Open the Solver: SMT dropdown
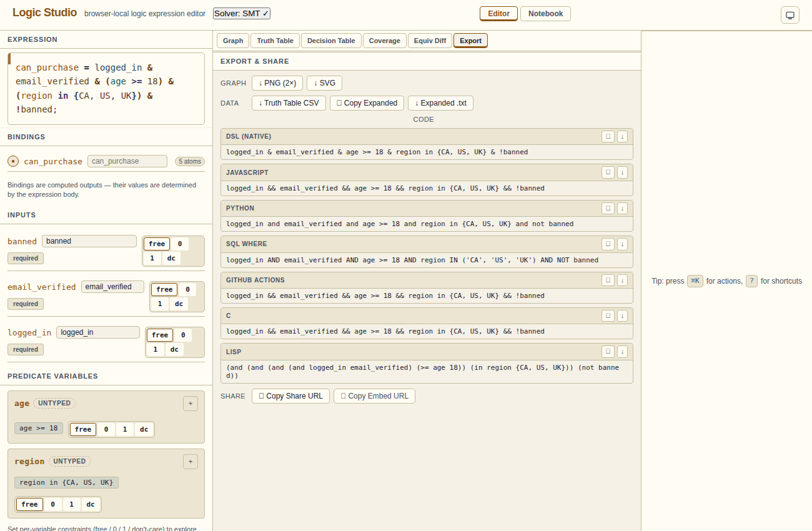 (242, 13)
